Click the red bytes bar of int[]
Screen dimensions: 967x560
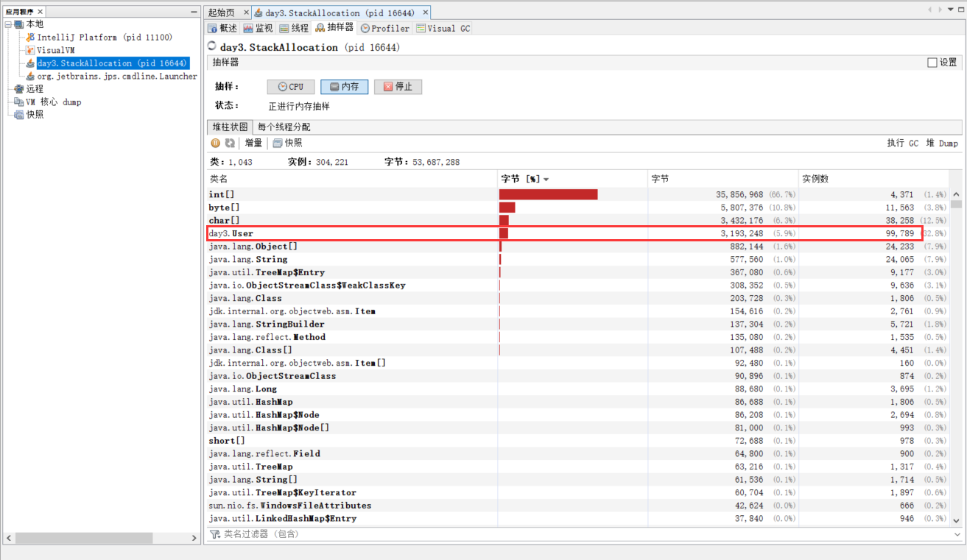[x=548, y=194]
